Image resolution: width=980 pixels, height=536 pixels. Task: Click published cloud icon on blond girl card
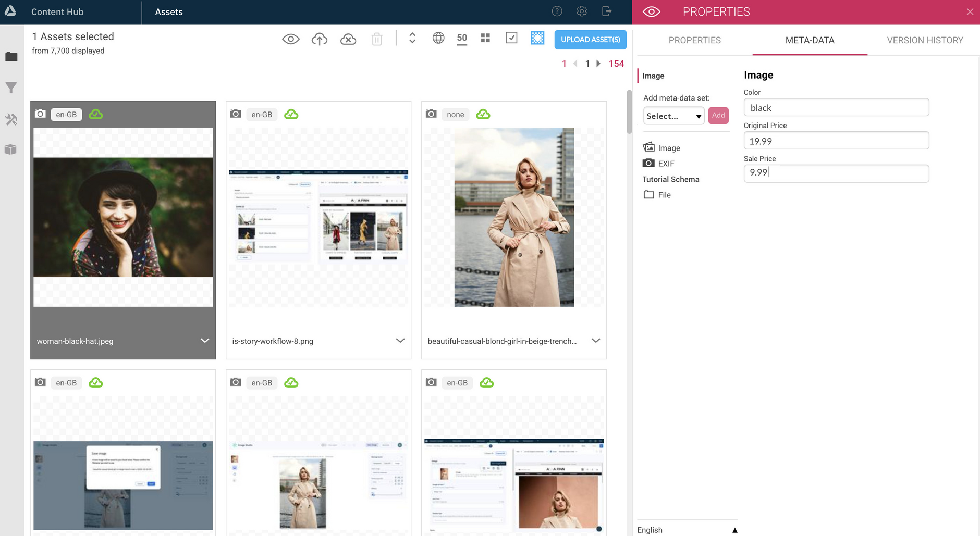pyautogui.click(x=483, y=114)
